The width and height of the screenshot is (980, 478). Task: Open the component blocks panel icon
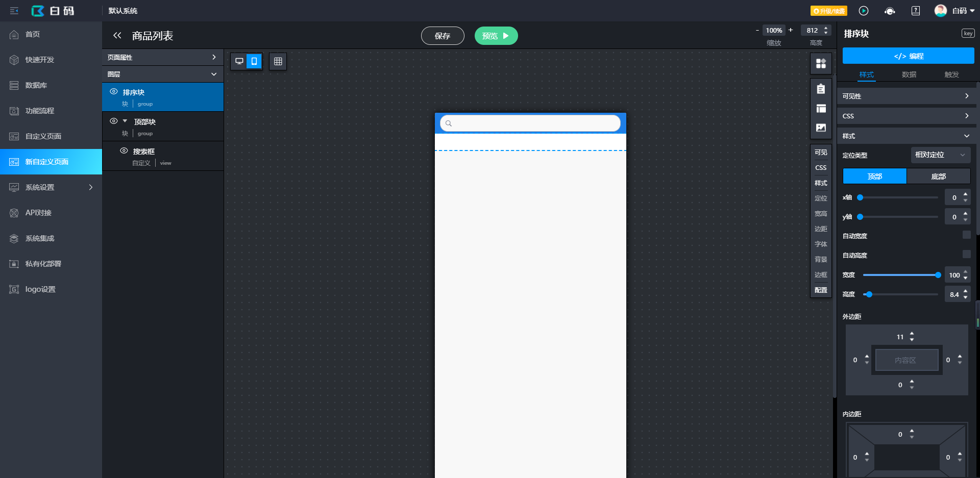821,63
